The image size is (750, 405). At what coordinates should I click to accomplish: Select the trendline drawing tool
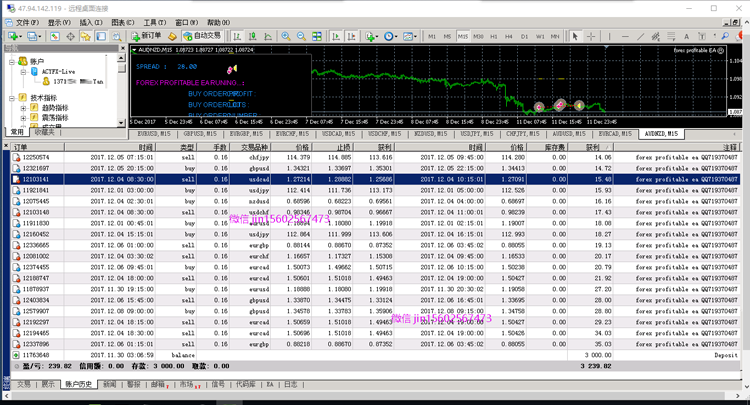point(640,36)
